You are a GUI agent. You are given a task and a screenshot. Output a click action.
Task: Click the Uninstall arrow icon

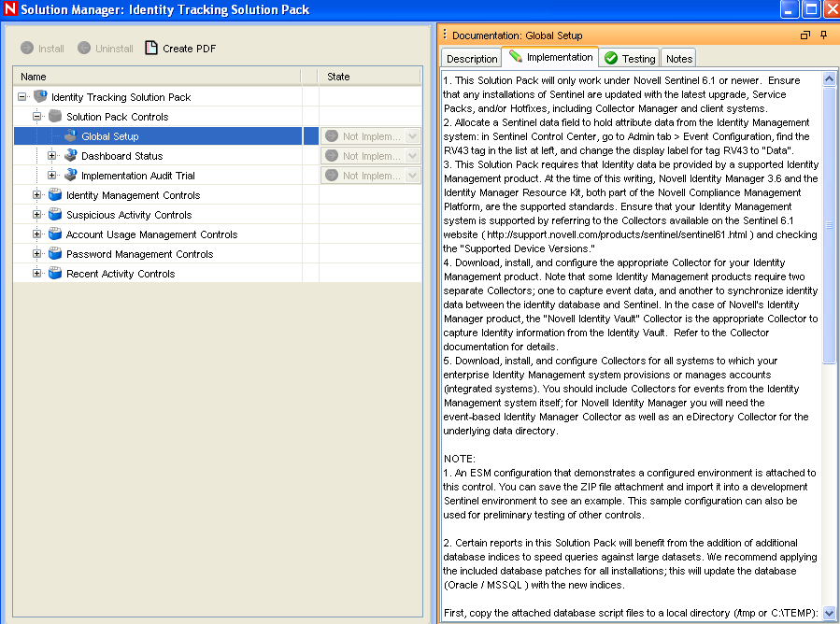click(x=84, y=49)
